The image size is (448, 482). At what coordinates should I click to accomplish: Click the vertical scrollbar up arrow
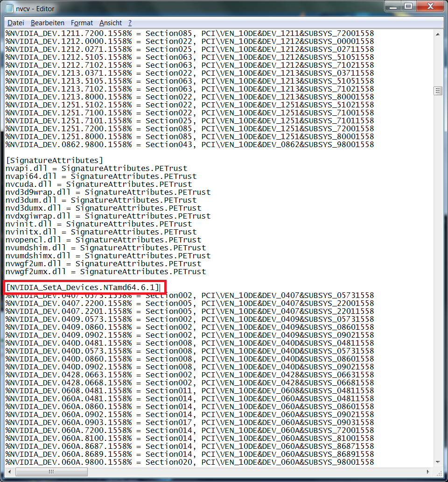point(438,34)
